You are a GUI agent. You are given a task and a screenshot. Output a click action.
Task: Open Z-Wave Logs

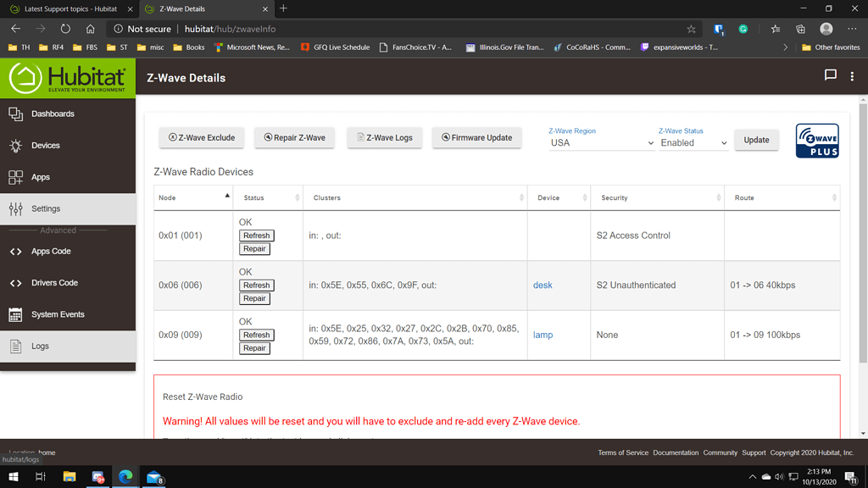[384, 138]
